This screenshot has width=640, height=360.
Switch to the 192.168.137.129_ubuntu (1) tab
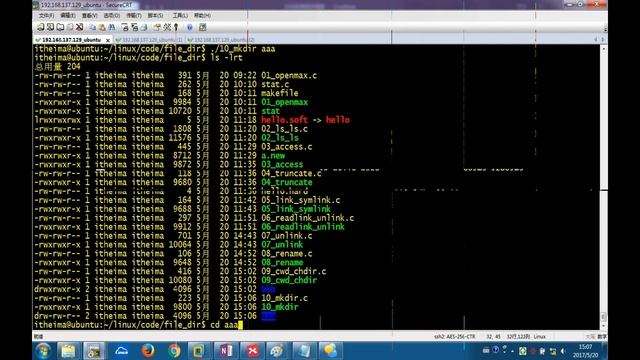pyautogui.click(x=149, y=40)
